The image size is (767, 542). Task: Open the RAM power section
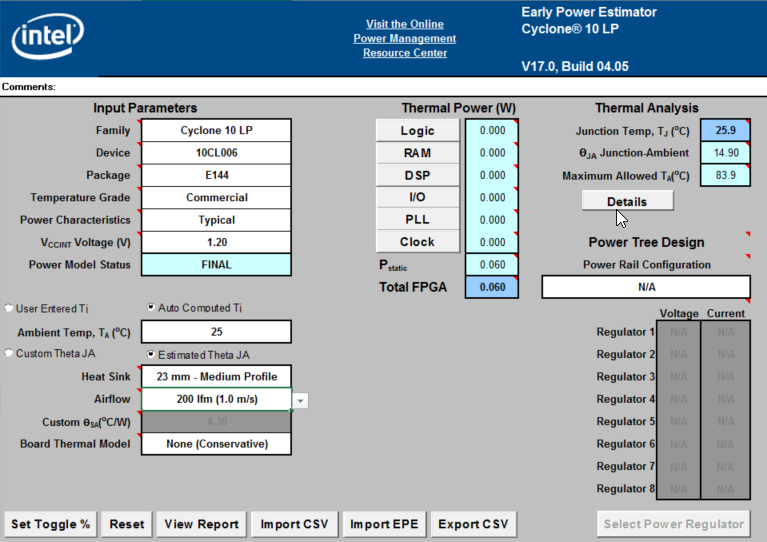point(417,153)
